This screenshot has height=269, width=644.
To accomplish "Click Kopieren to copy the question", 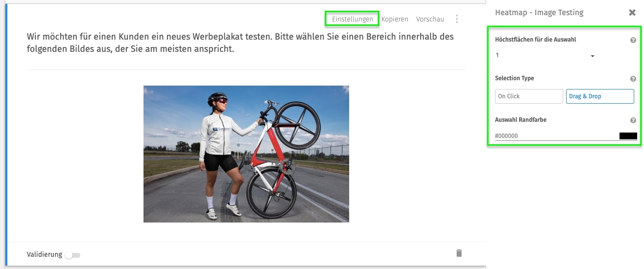I will point(395,19).
